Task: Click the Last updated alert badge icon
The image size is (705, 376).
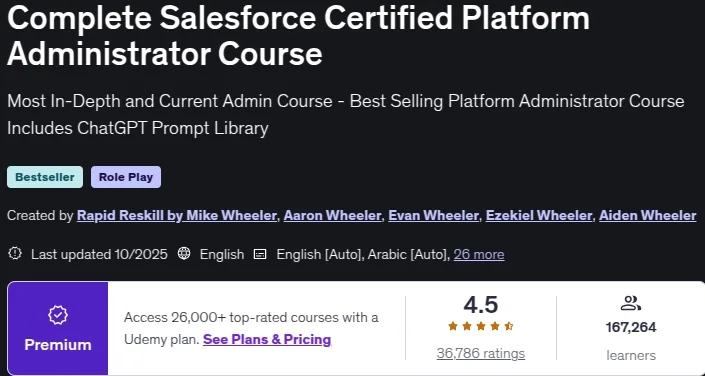Action: 15,254
